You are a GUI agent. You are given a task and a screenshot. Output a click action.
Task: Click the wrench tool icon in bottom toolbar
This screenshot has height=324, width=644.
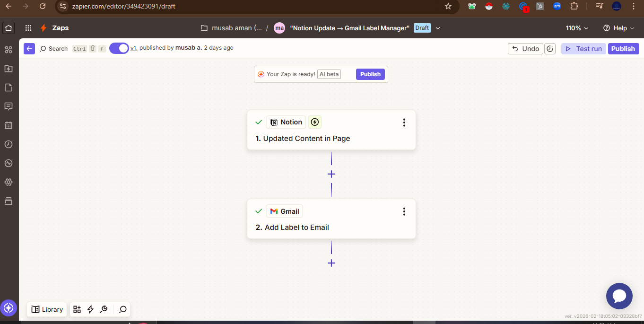pos(104,309)
